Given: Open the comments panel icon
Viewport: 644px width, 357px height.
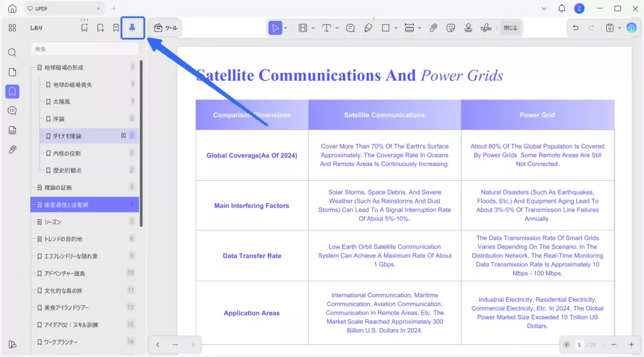Looking at the screenshot, I should pos(13,111).
